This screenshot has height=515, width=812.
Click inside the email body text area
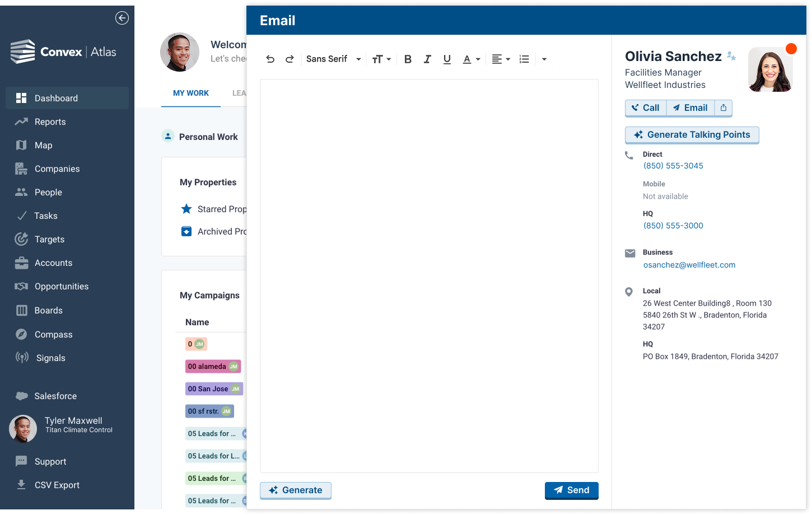(x=429, y=276)
